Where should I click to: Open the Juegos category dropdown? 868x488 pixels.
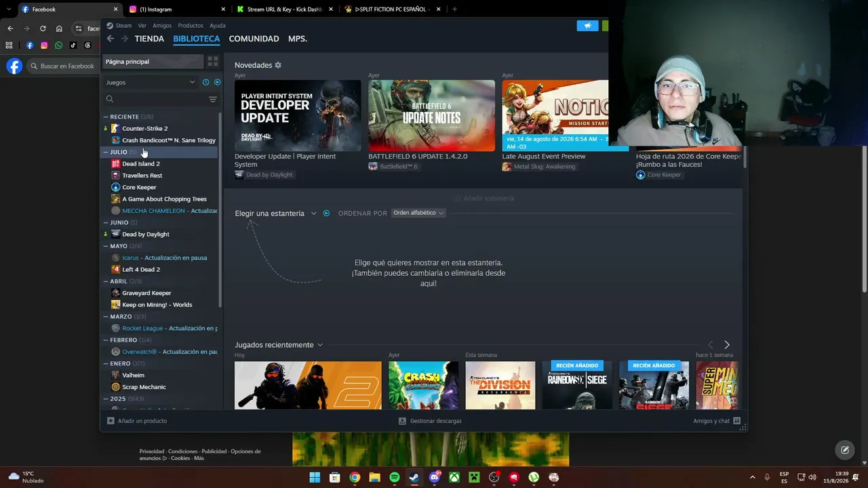151,82
